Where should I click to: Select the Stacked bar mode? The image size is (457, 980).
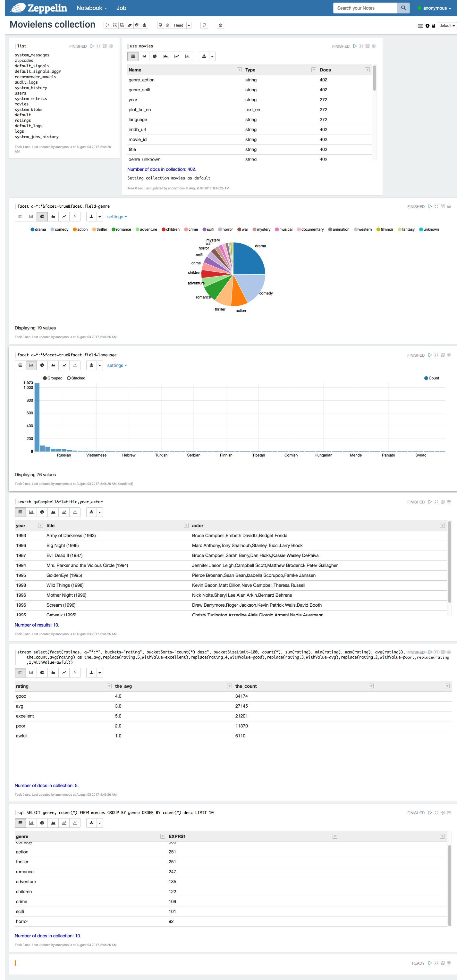[76, 378]
